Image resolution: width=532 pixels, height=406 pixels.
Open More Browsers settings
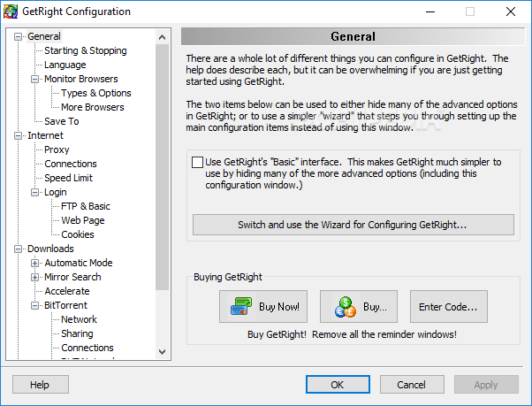(93, 107)
